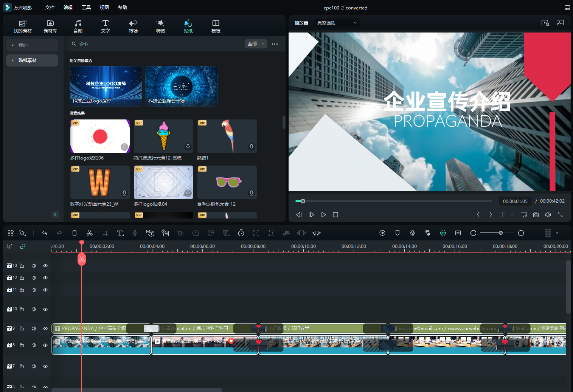Click the zoom-in plus button on timeline
Viewport: 573px width, 392px height.
pyautogui.click(x=521, y=233)
